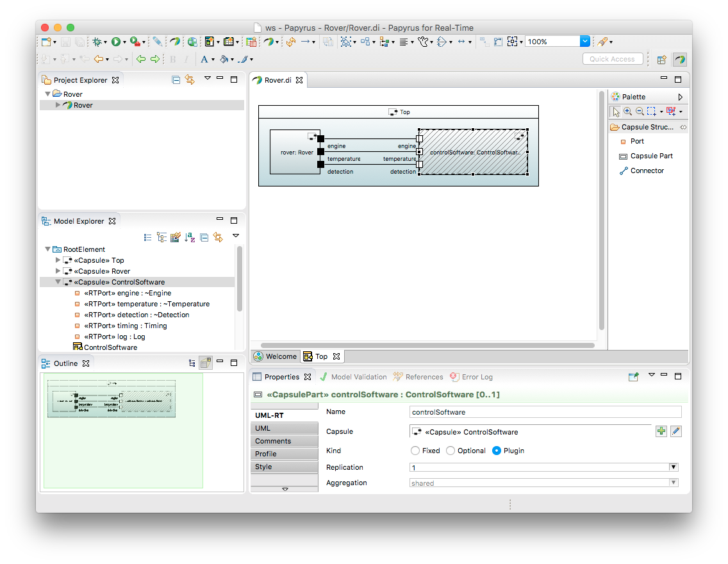
Task: Click the diagram horizontal scrollbar
Action: (x=427, y=345)
